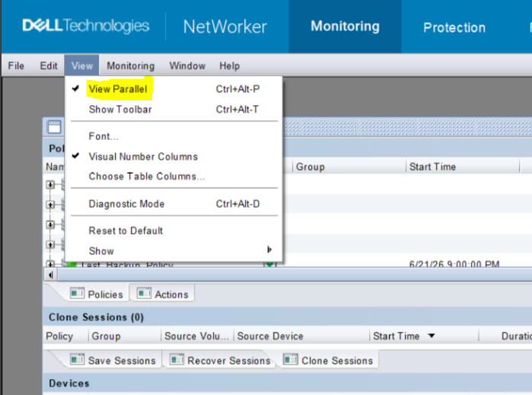Sort policies by Start Time column
Image resolution: width=532 pixels, height=395 pixels.
click(463, 167)
